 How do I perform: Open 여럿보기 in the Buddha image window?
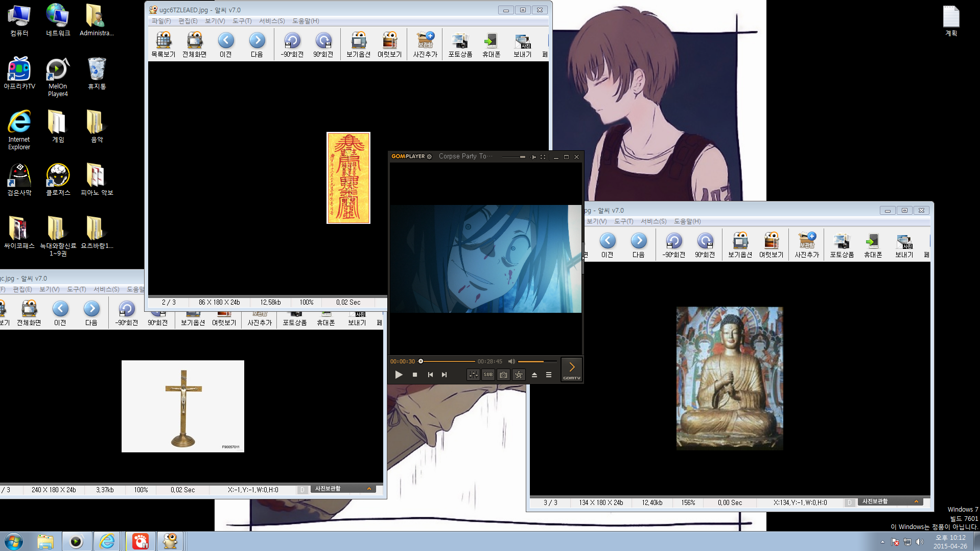pos(772,245)
